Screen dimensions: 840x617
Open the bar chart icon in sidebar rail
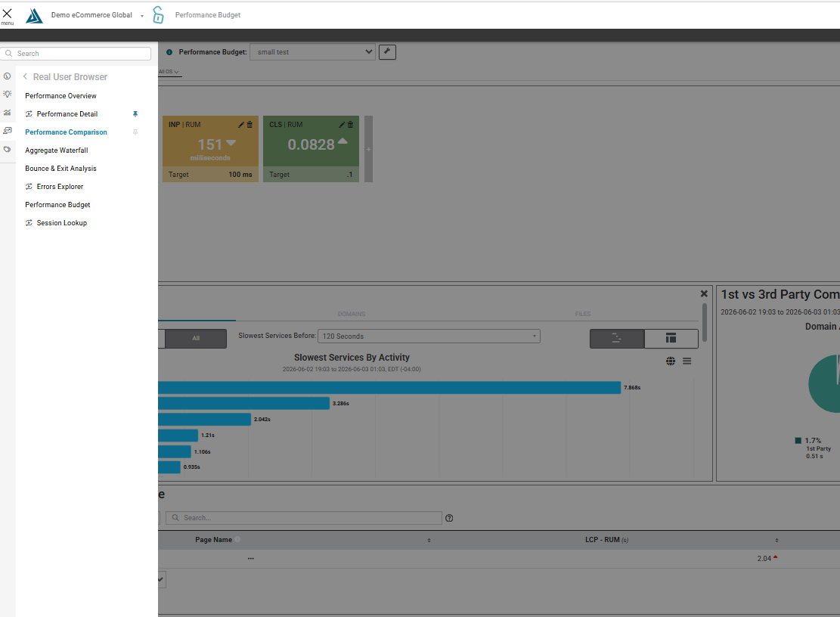coord(7,113)
